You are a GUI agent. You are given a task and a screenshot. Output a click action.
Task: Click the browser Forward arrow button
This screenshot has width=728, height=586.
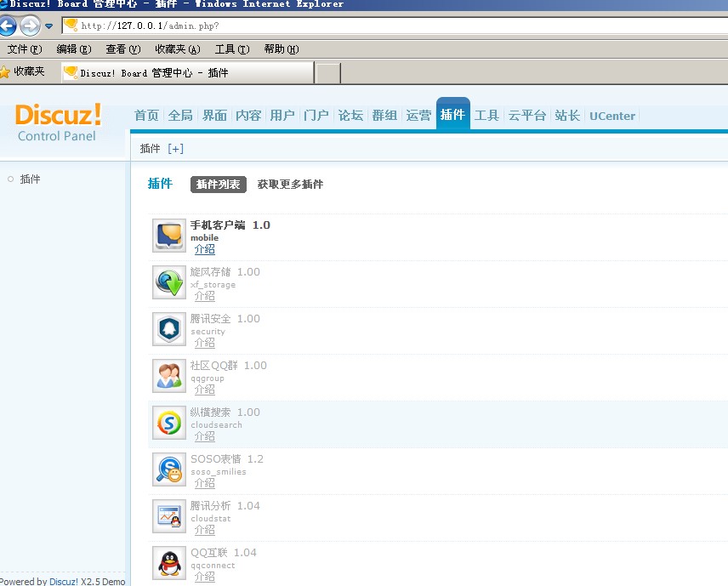point(30,26)
